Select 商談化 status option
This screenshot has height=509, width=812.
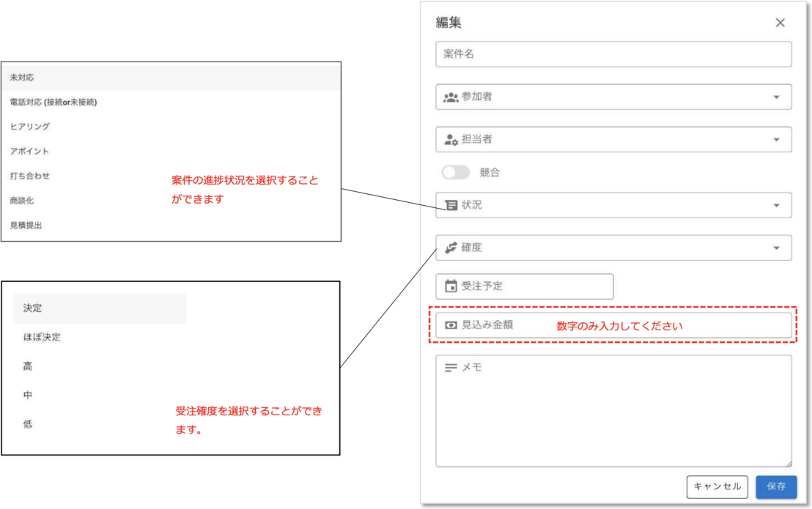(x=171, y=201)
